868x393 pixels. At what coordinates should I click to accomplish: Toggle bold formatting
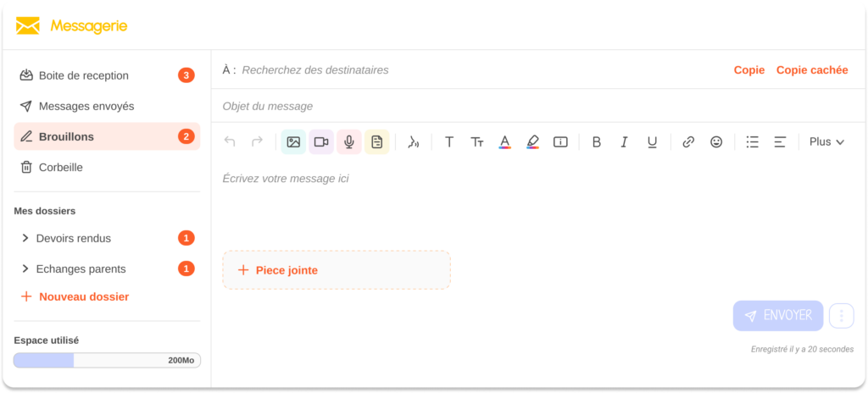coord(596,142)
